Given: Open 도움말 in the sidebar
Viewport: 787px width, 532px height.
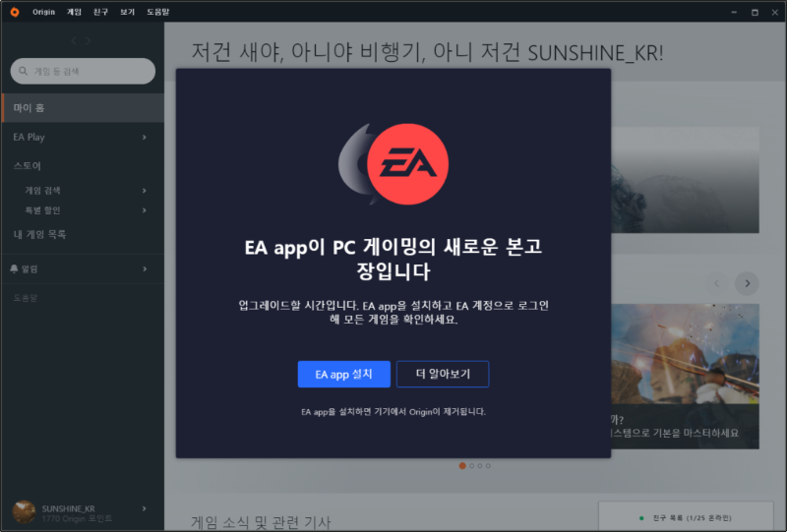Looking at the screenshot, I should pos(26,298).
